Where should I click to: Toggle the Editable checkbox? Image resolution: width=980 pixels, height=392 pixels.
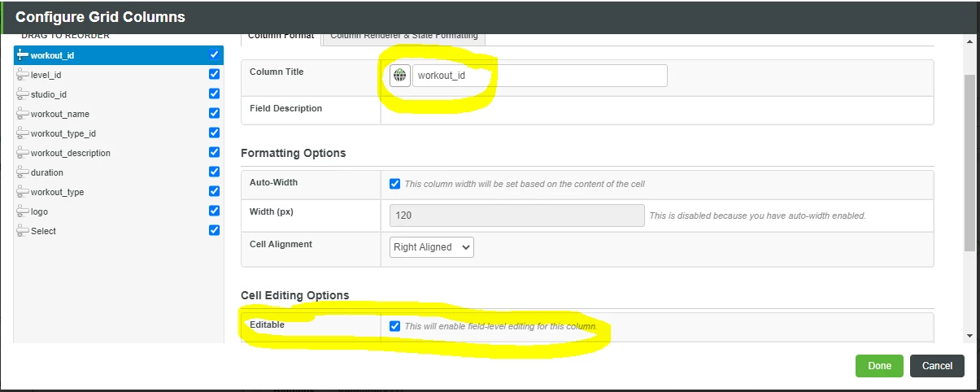tap(395, 326)
